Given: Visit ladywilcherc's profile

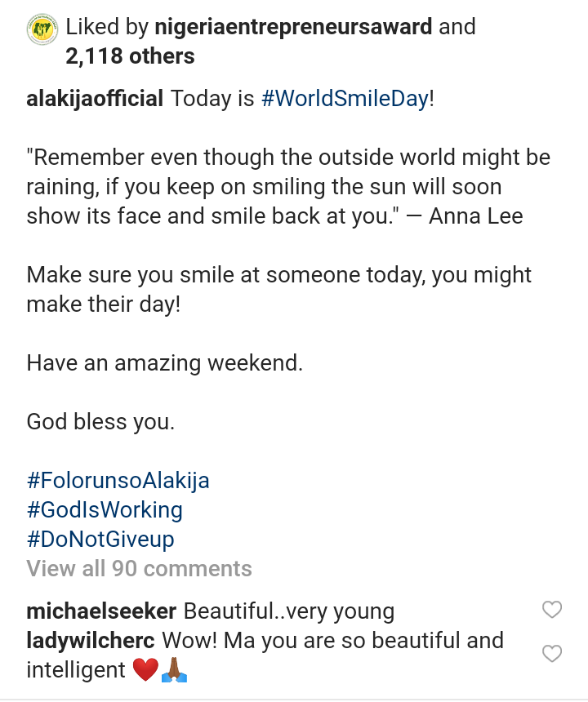Looking at the screenshot, I should [92, 640].
